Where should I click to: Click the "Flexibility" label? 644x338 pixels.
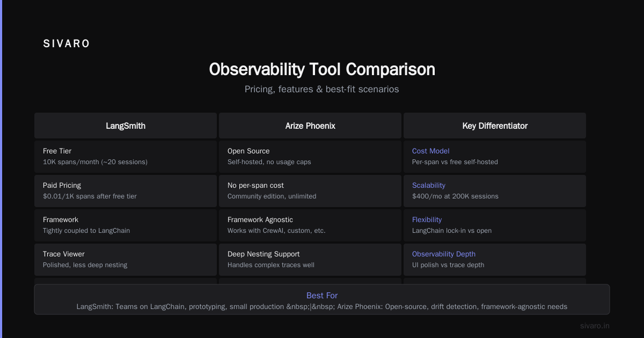point(427,220)
